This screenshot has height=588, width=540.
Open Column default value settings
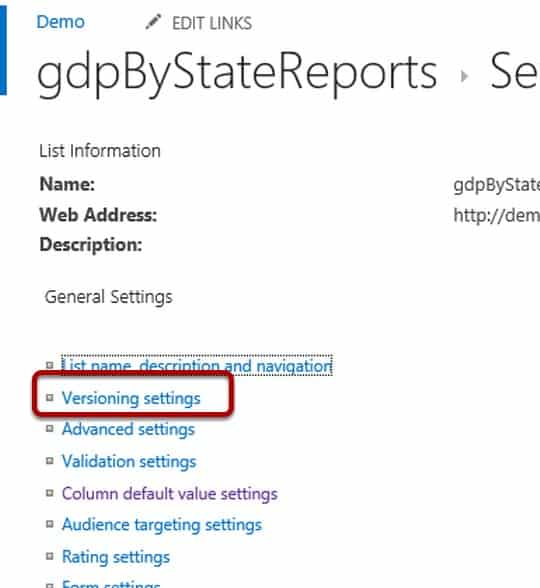170,494
